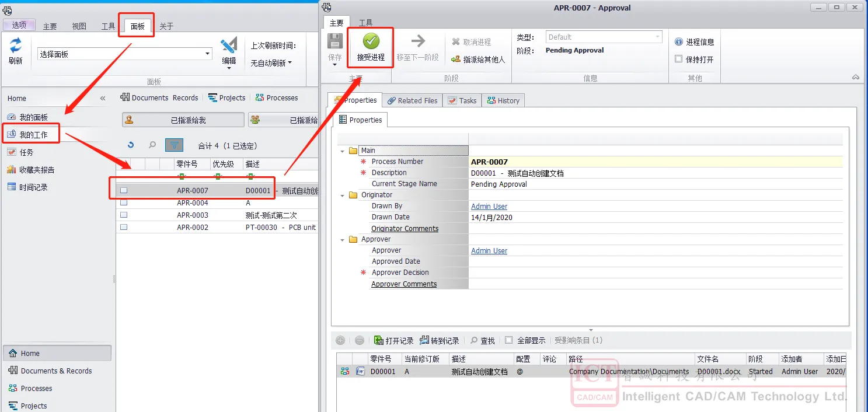Screen dimensions: 868x412
Task: Open the dropdown arrow under 保存
Action: point(335,65)
